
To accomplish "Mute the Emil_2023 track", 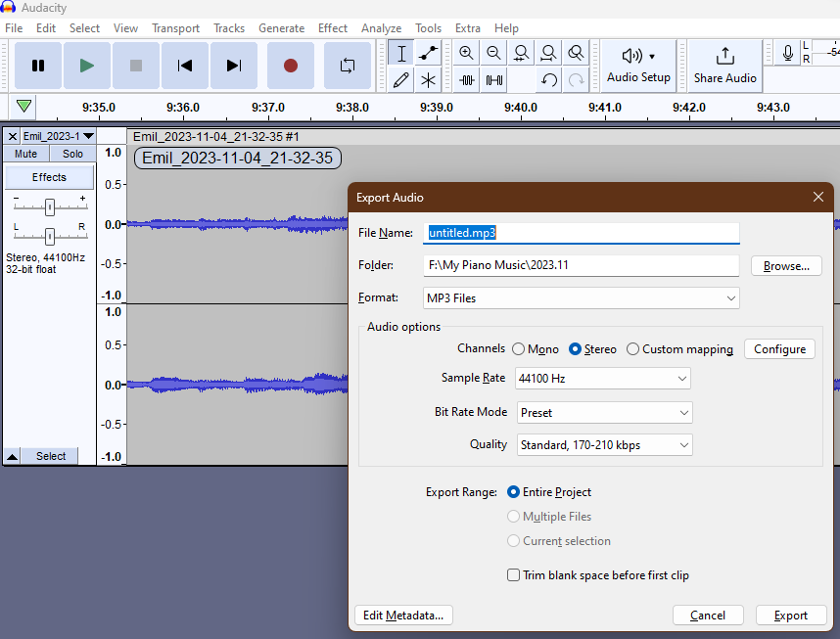I will click(25, 155).
